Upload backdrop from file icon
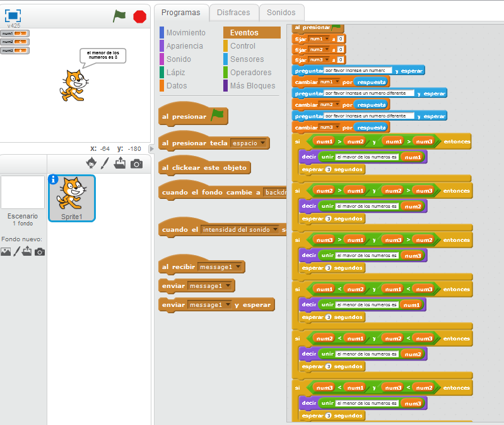 (26, 251)
